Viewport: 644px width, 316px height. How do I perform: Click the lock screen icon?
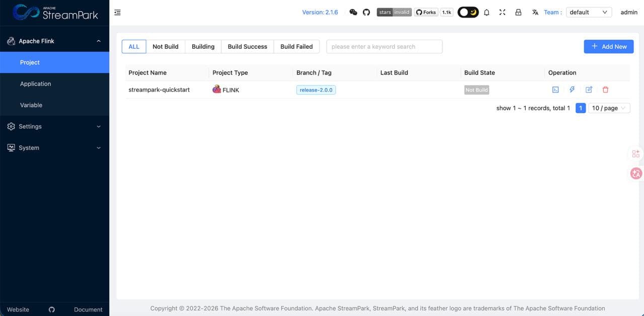(518, 12)
